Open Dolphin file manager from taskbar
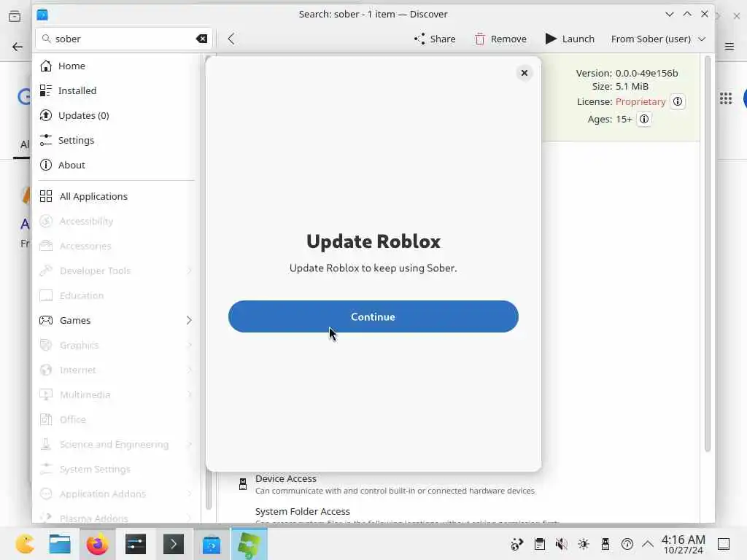The image size is (747, 560). (60, 544)
